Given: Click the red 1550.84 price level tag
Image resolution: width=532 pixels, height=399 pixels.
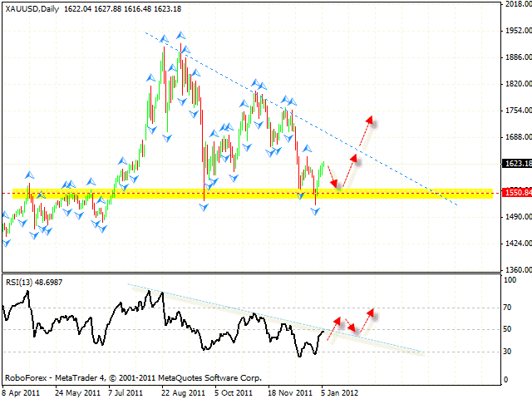Looking at the screenshot, I should point(516,192).
